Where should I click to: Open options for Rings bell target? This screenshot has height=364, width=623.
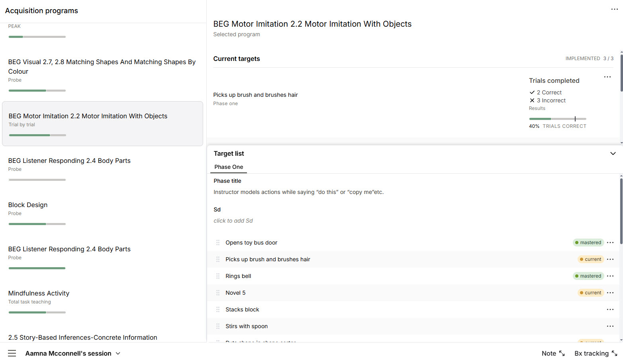610,276
